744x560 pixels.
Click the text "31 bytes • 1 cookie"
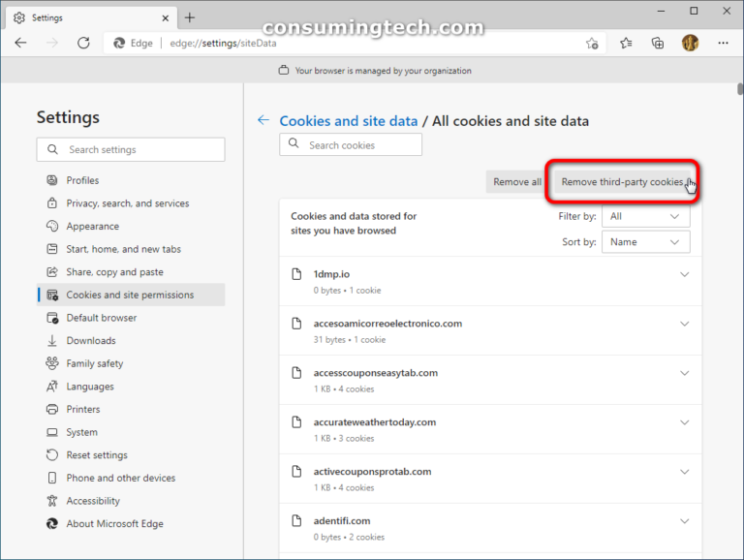pos(349,340)
